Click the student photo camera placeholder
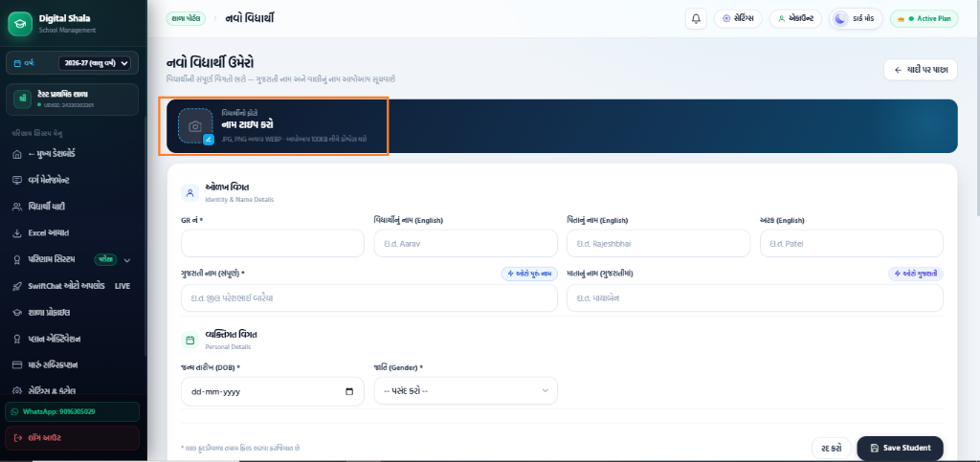Image resolution: width=980 pixels, height=462 pixels. (x=195, y=126)
